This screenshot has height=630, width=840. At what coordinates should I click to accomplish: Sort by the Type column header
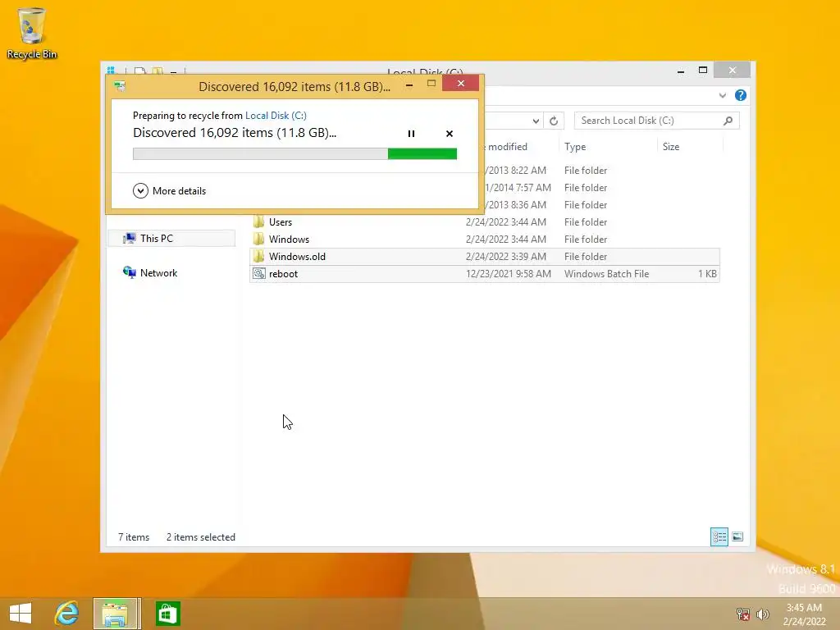tap(608, 147)
